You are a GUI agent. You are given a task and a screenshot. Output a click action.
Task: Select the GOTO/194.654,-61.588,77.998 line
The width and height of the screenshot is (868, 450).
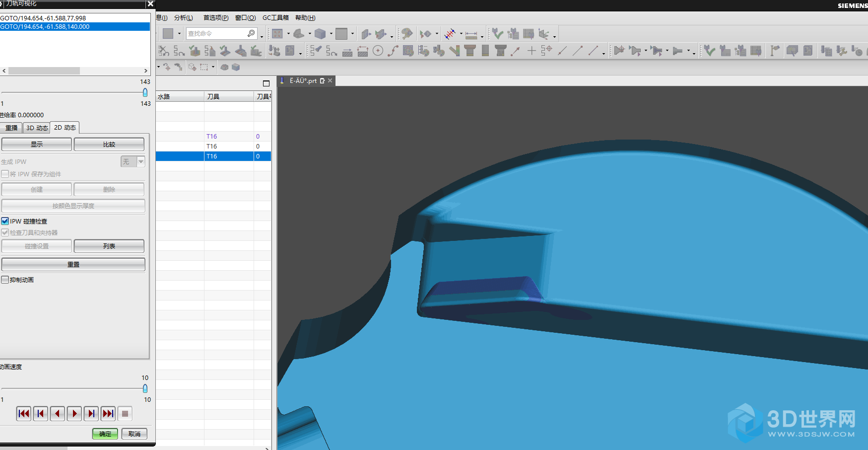point(75,18)
